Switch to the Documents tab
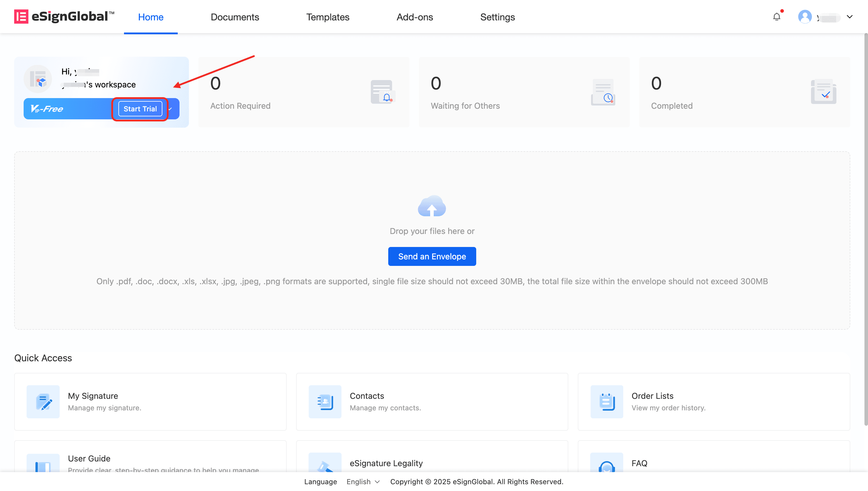Image resolution: width=868 pixels, height=491 pixels. [x=234, y=17]
